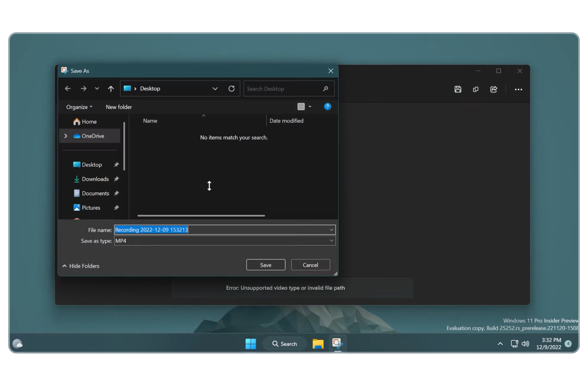Click the Organize menu button

79,107
